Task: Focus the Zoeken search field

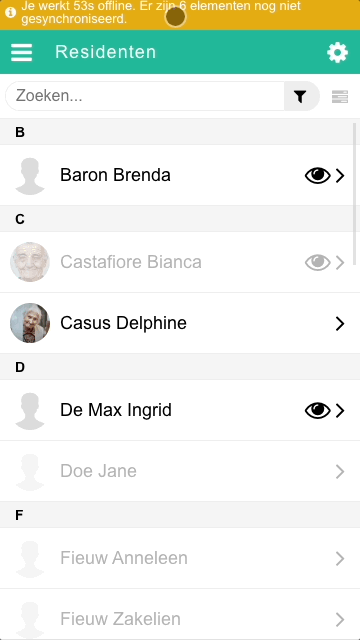Action: (145, 96)
